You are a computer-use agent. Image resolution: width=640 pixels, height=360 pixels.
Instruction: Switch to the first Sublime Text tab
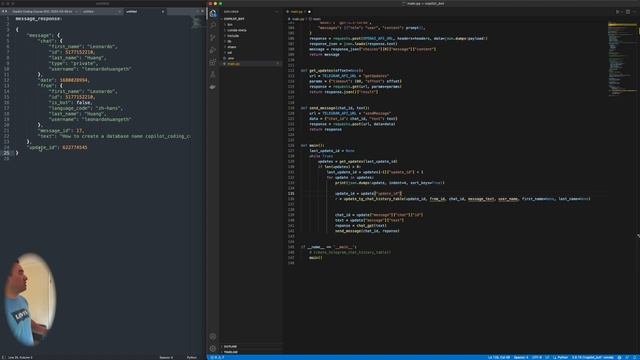click(43, 11)
